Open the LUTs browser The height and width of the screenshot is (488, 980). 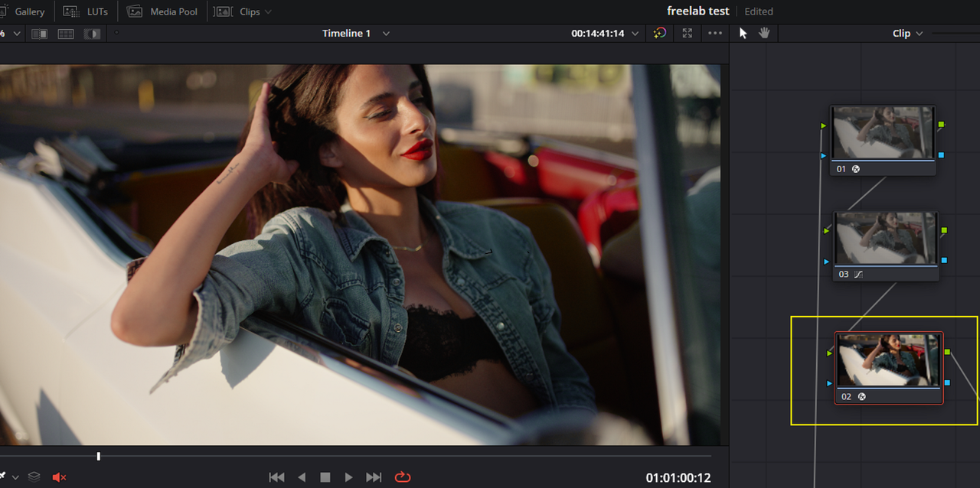point(86,11)
